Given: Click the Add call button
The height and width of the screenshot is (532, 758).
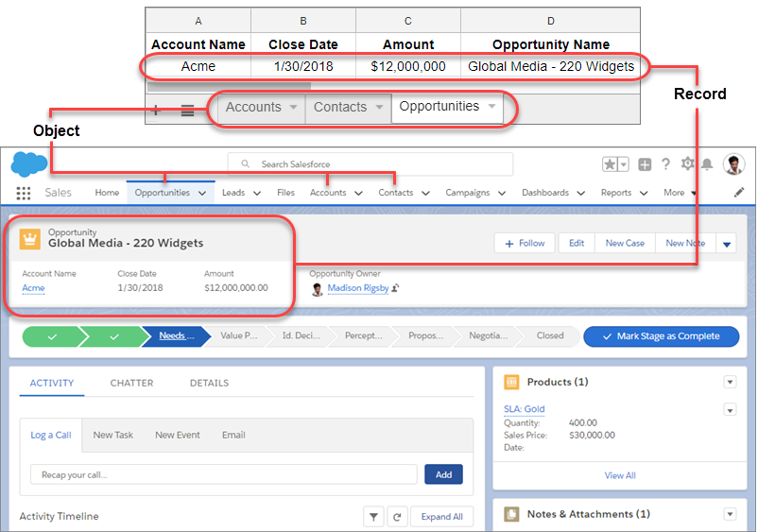Looking at the screenshot, I should click(443, 474).
